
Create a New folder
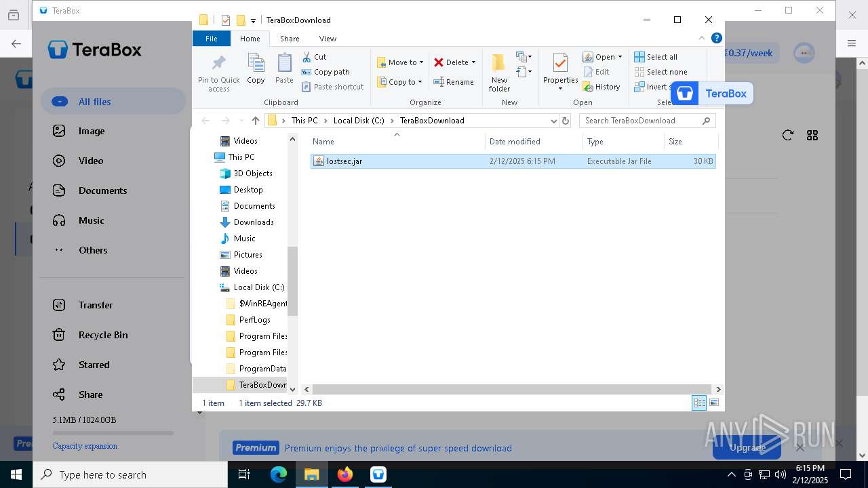click(x=499, y=73)
